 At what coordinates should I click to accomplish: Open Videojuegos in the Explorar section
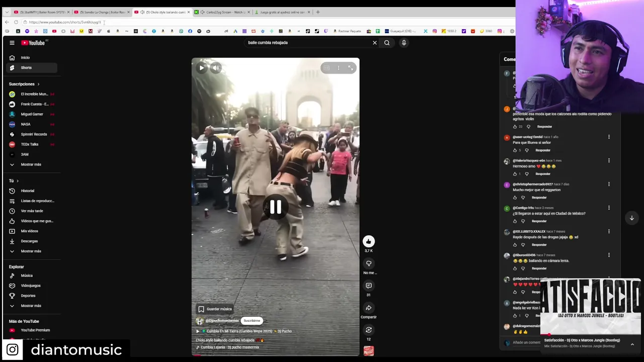pyautogui.click(x=31, y=286)
